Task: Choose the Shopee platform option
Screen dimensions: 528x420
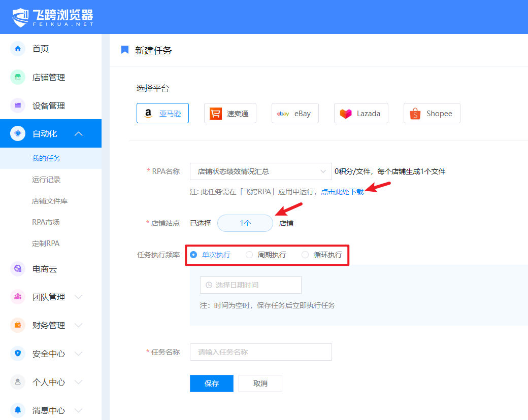Action: [x=432, y=113]
